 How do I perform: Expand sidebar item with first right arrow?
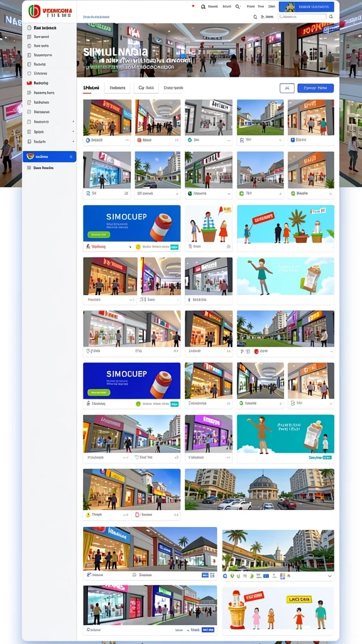pos(74,121)
